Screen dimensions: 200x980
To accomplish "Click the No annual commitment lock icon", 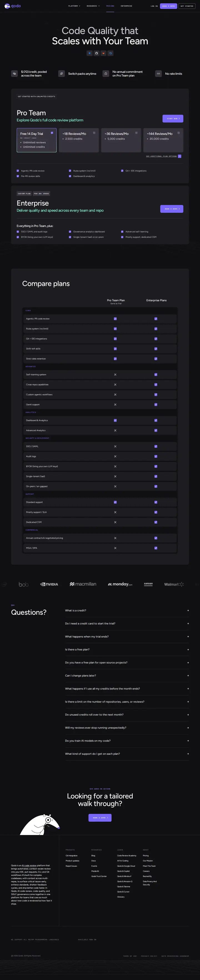I will (x=106, y=74).
